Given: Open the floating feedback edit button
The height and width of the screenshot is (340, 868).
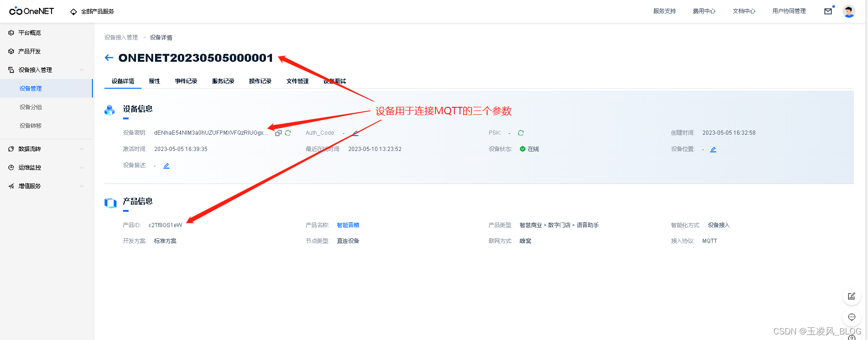Looking at the screenshot, I should click(852, 296).
